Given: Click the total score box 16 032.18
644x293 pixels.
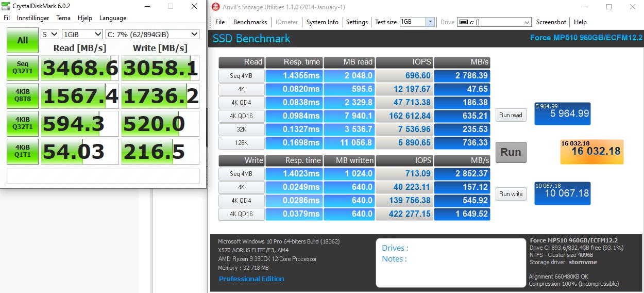Looking at the screenshot, I should click(591, 152).
